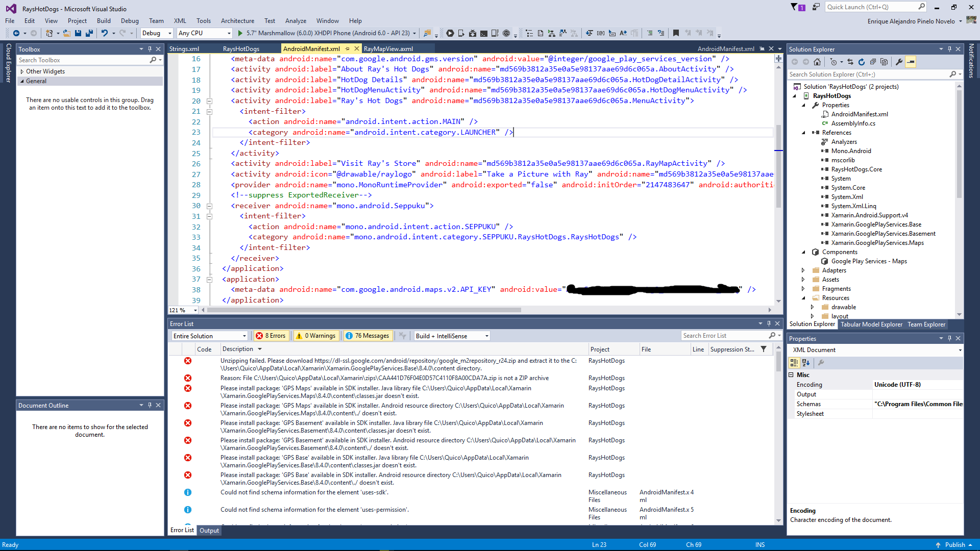Screen dimensions: 980x551
Task: Refresh Solution Explorer with the circular arrow
Action: (x=862, y=62)
